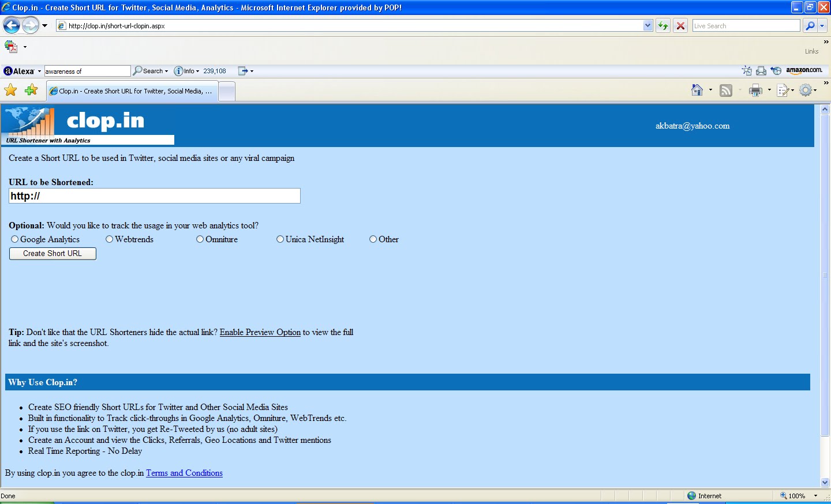Select the Google Analytics radio button
Viewport: 831px width, 504px height.
click(14, 239)
